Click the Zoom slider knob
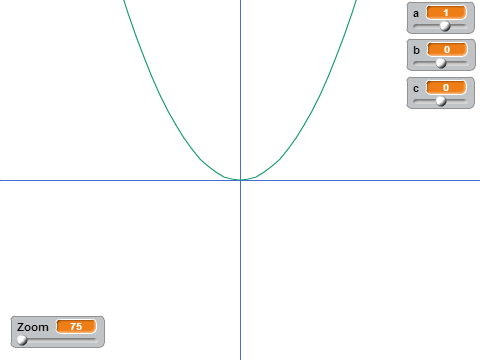This screenshot has width=480, height=360. [x=22, y=340]
